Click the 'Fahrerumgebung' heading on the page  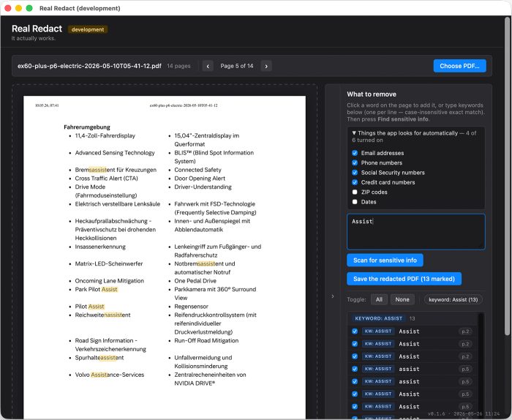(x=87, y=127)
